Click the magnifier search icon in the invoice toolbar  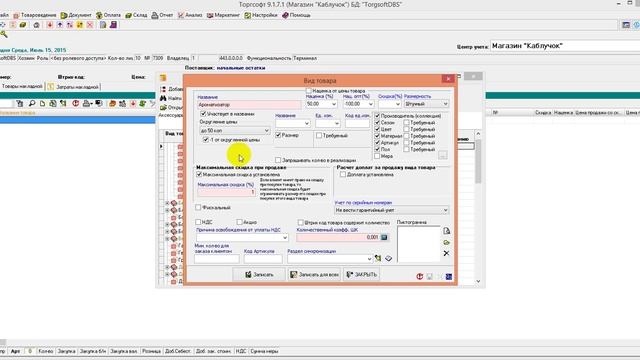coord(32,104)
